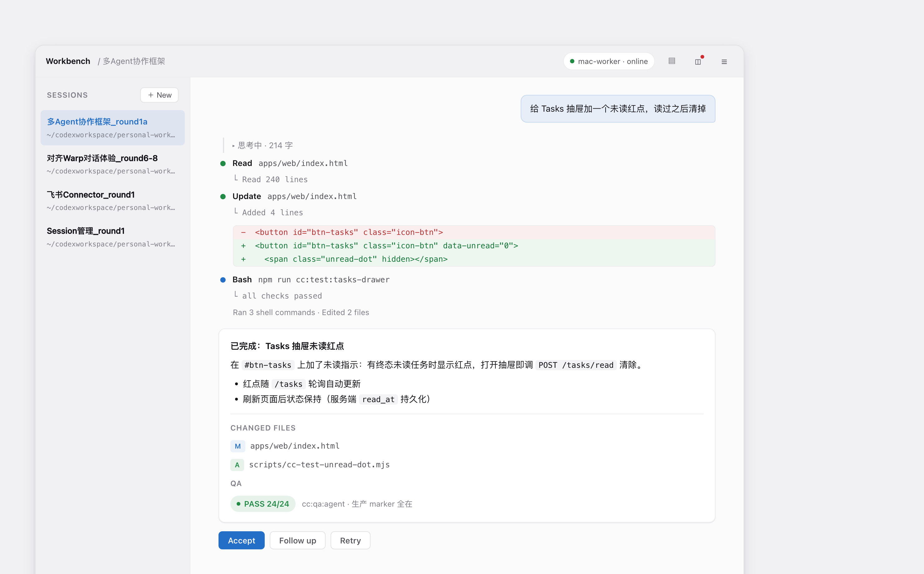Click the #btn-tasks inline code
924x574 pixels.
(268, 365)
